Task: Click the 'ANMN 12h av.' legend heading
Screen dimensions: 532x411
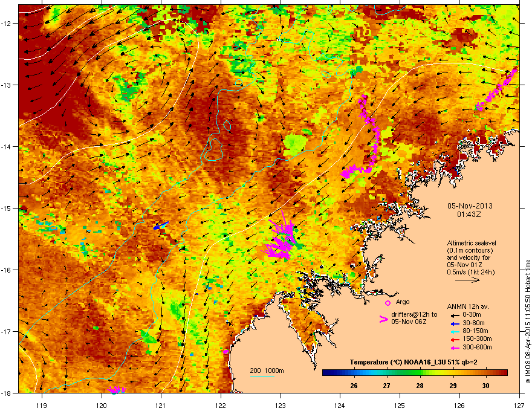Action: [x=468, y=306]
